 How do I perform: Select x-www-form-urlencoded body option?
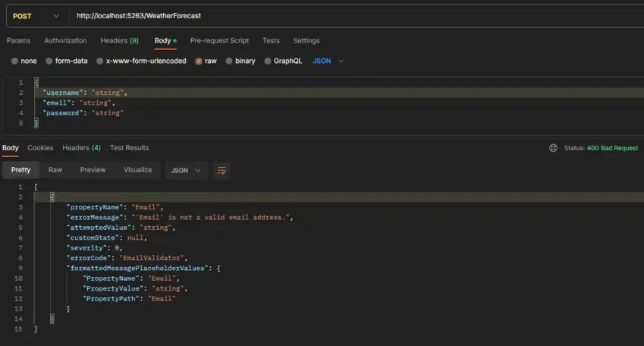tap(100, 61)
